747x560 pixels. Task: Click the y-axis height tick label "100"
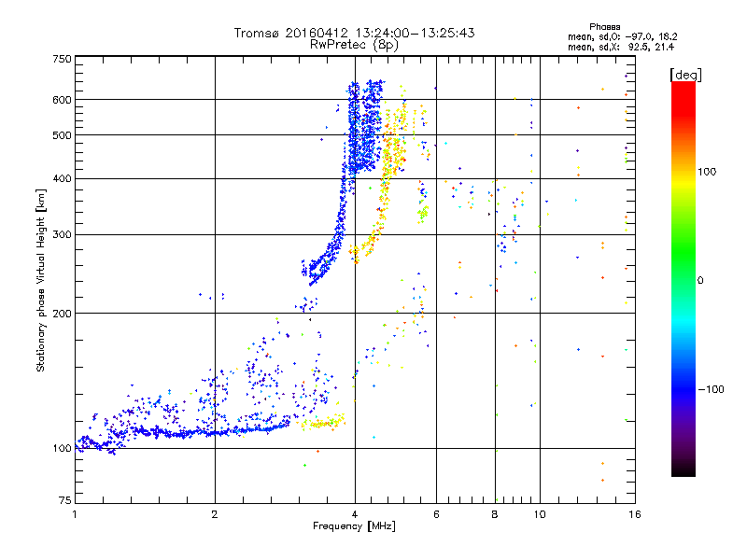[x=62, y=449]
